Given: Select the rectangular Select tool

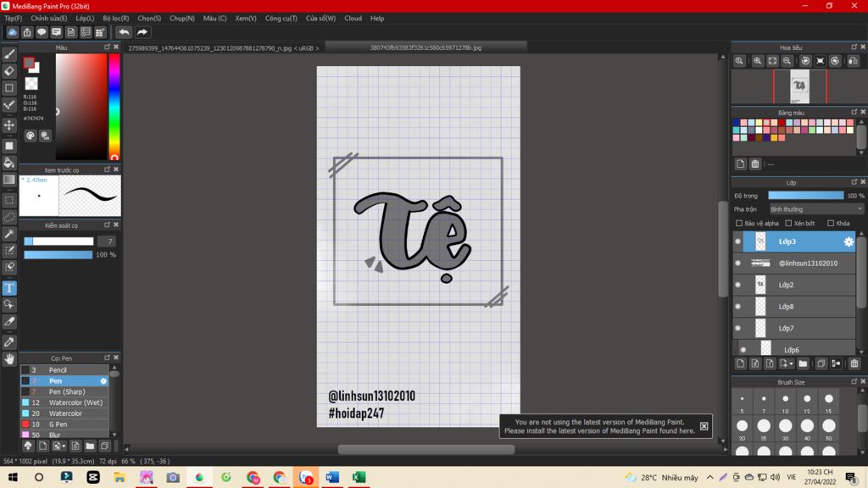Looking at the screenshot, I should [9, 200].
